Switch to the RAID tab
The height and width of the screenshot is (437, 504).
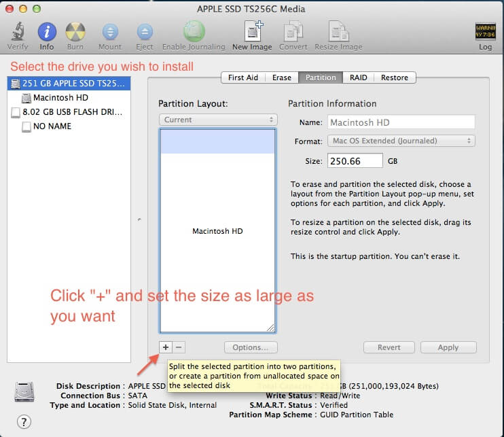[359, 77]
